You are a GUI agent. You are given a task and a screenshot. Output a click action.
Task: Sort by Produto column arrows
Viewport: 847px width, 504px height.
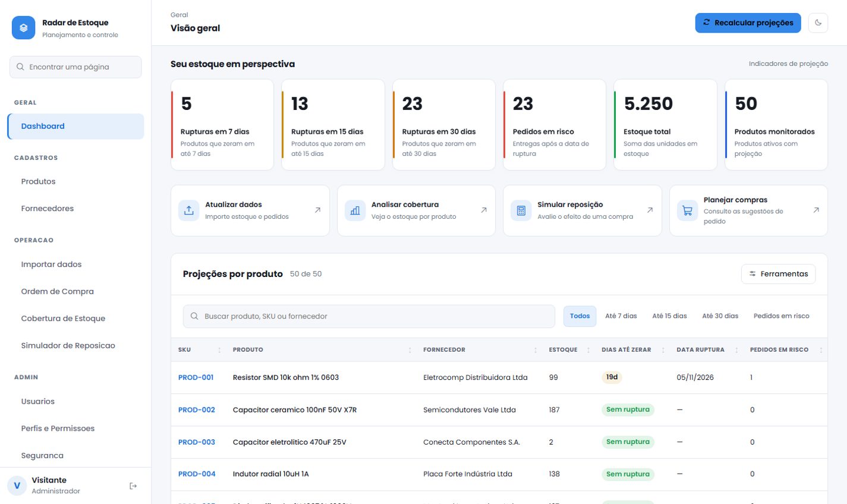[x=410, y=350]
